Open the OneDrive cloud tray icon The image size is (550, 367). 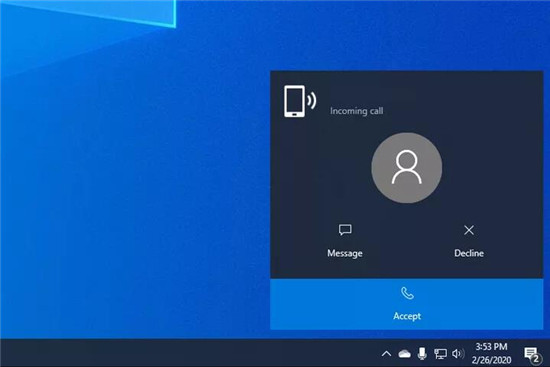pyautogui.click(x=404, y=354)
